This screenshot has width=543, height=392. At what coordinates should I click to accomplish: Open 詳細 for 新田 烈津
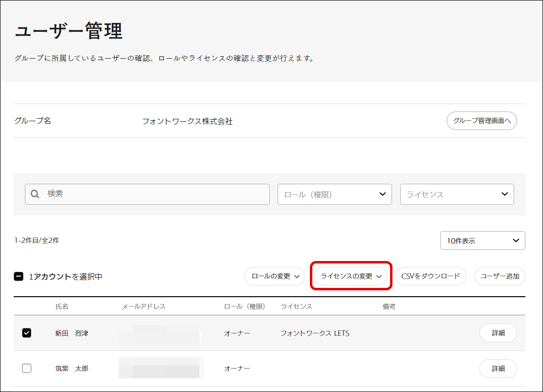tap(498, 333)
